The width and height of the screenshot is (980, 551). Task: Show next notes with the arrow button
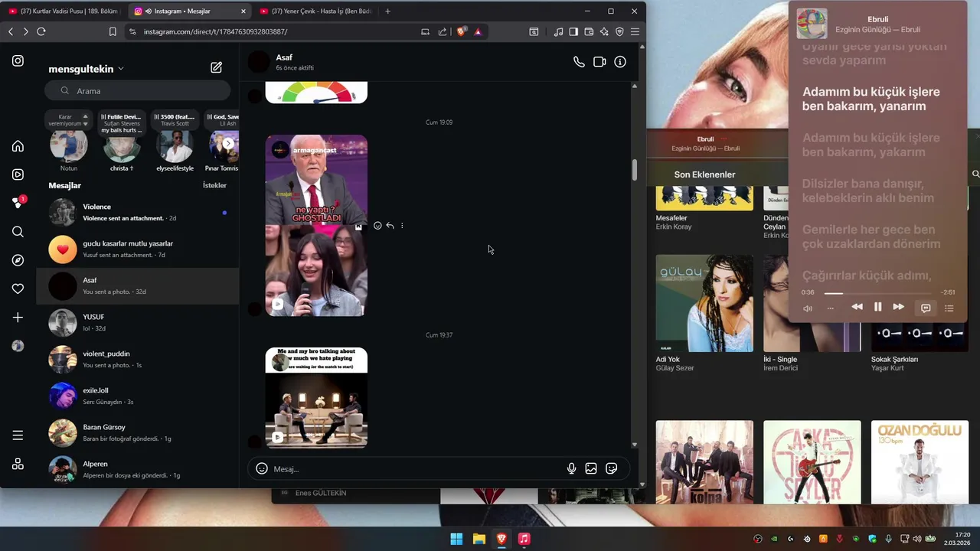point(228,143)
